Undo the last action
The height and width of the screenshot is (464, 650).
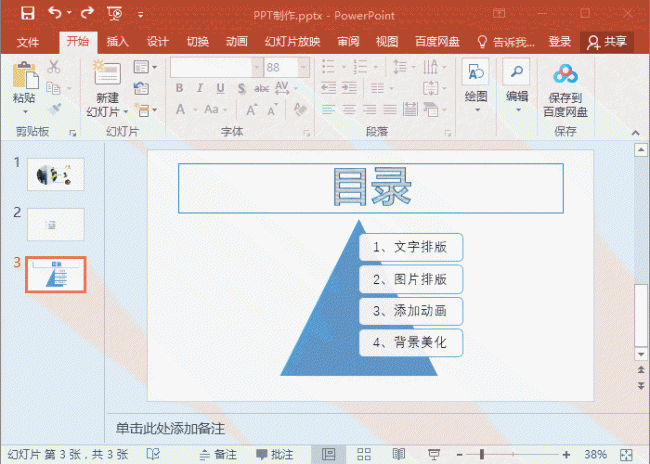click(55, 13)
